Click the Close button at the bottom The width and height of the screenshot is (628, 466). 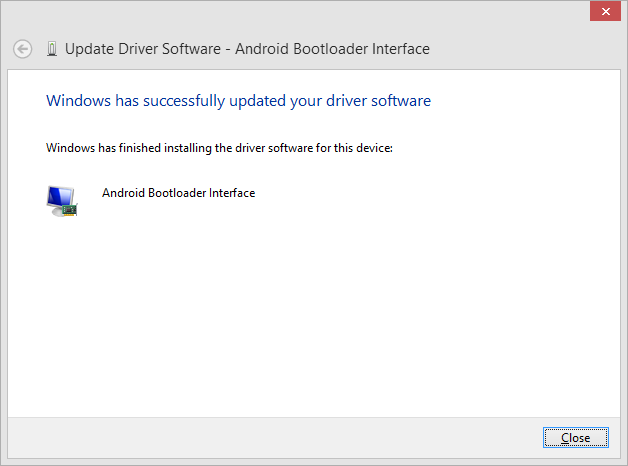pyautogui.click(x=575, y=438)
